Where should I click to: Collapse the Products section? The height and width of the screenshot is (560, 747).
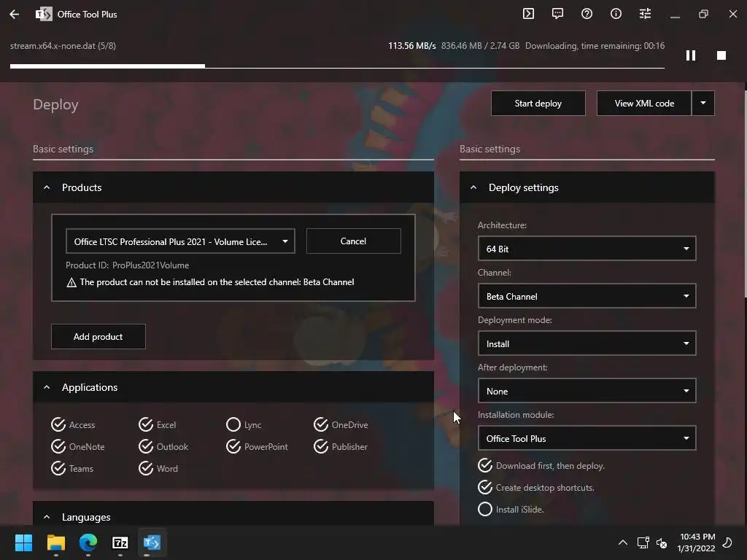(47, 187)
